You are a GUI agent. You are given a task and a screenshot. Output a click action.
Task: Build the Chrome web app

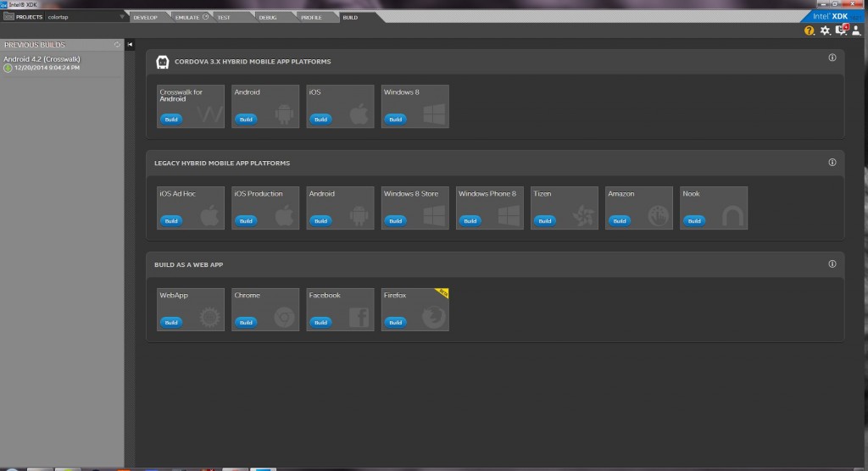(x=246, y=322)
